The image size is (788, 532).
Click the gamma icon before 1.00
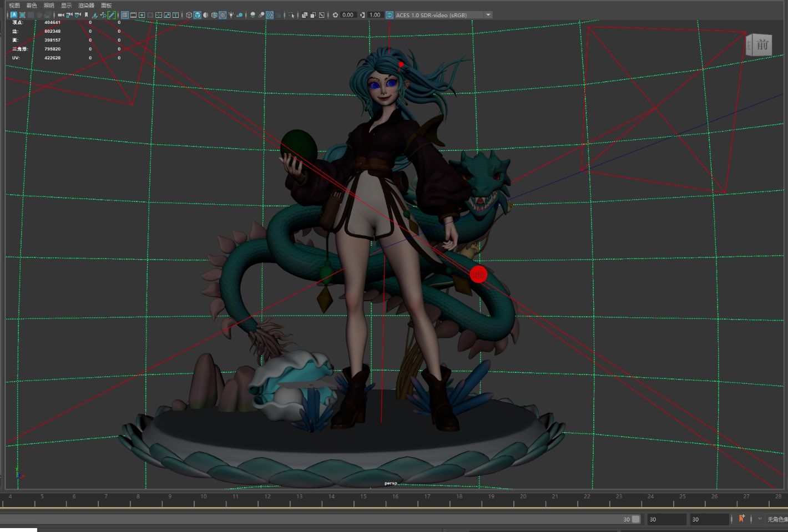pos(362,15)
